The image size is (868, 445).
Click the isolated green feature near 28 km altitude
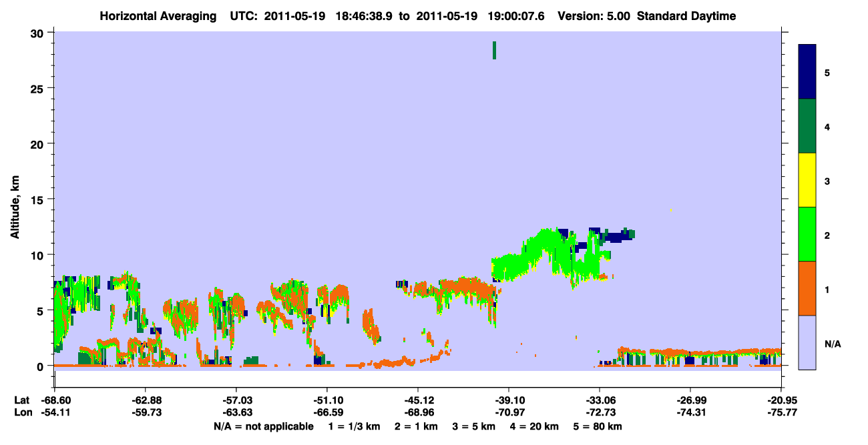494,50
